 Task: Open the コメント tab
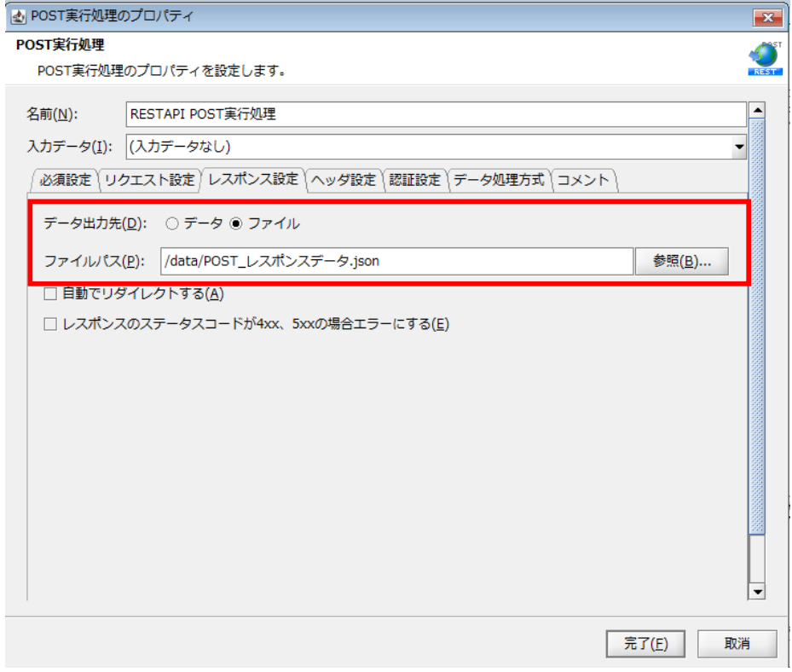pyautogui.click(x=584, y=180)
